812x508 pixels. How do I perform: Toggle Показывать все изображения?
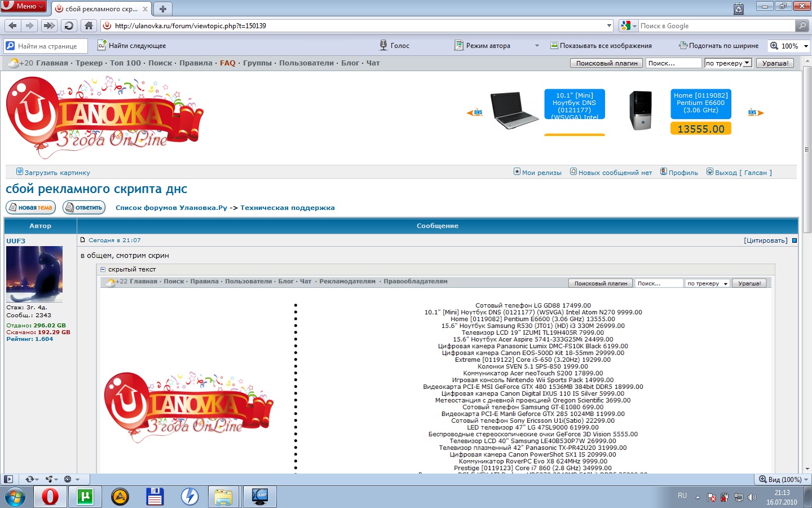click(x=601, y=46)
